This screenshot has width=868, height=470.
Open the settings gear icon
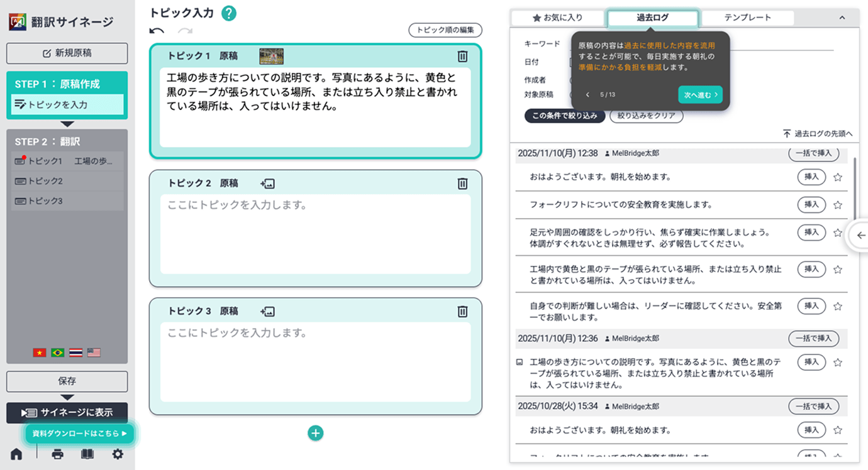click(118, 454)
